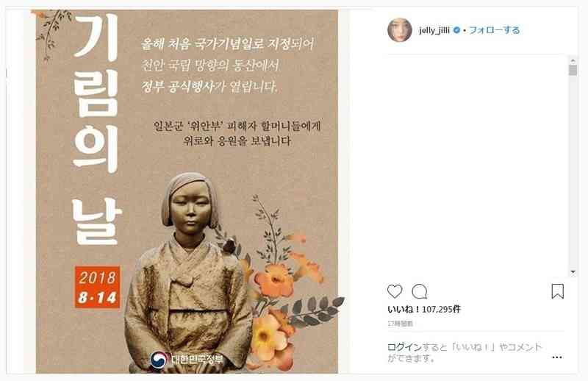Screen dimensions: 588x381
Task: Click the large 기림의 날 poster title
Action: click(x=96, y=129)
